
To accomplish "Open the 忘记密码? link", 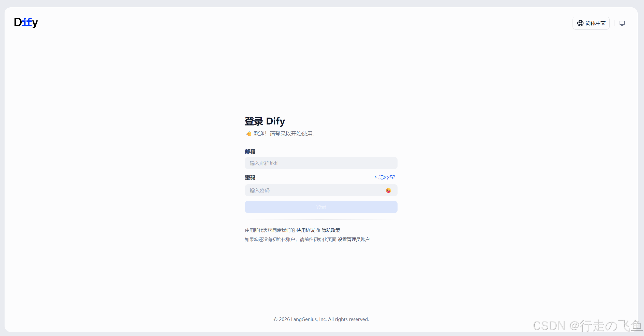I will pos(385,177).
